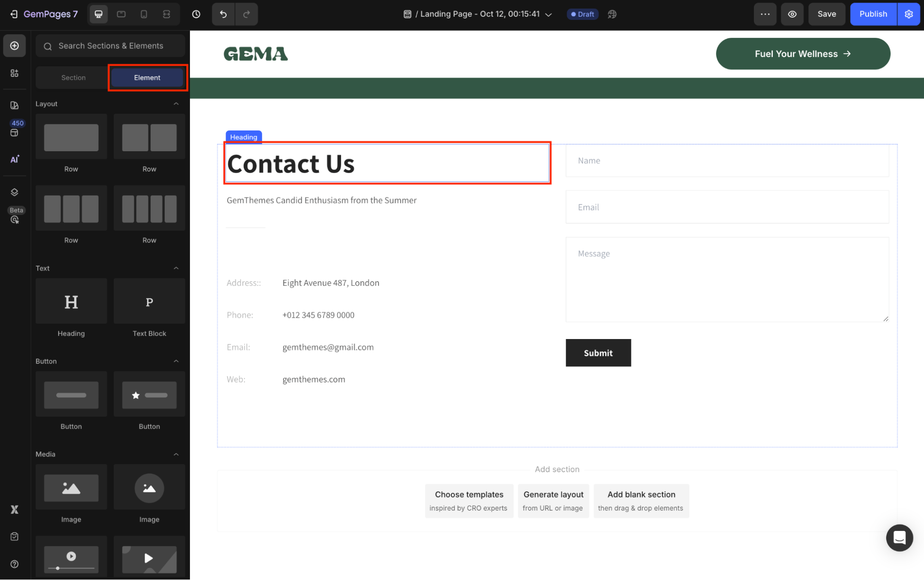Click the redo arrow icon
This screenshot has height=580, width=924.
pos(246,14)
